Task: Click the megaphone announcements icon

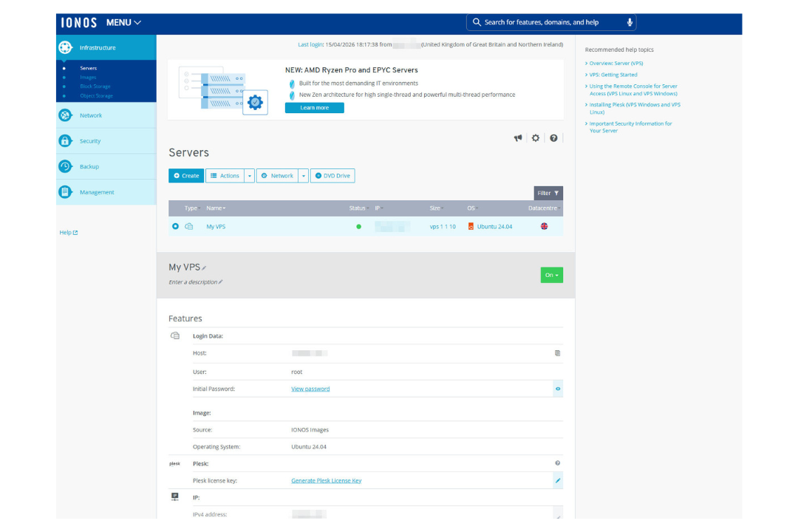Action: [x=517, y=138]
